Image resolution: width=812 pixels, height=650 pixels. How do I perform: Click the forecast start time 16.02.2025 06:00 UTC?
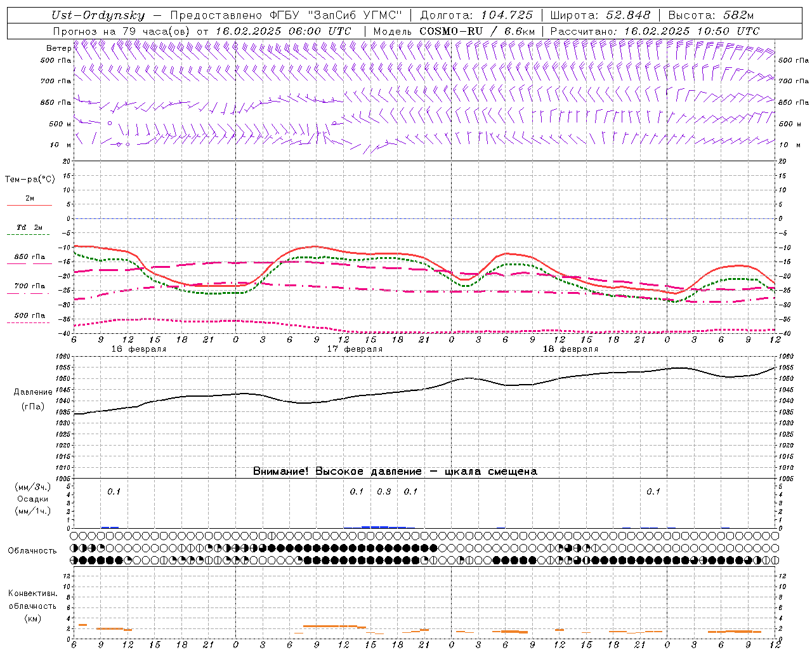[283, 31]
